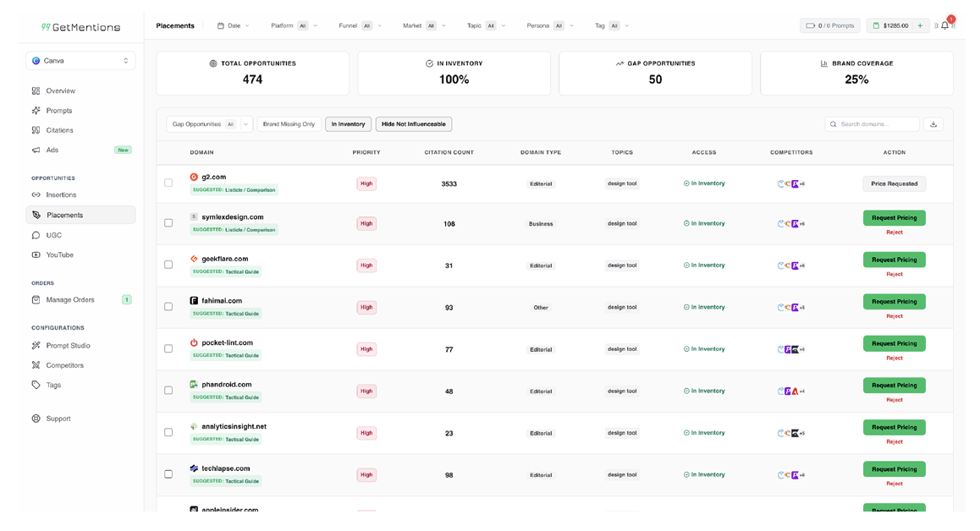Click the Search domains input field

pos(873,124)
